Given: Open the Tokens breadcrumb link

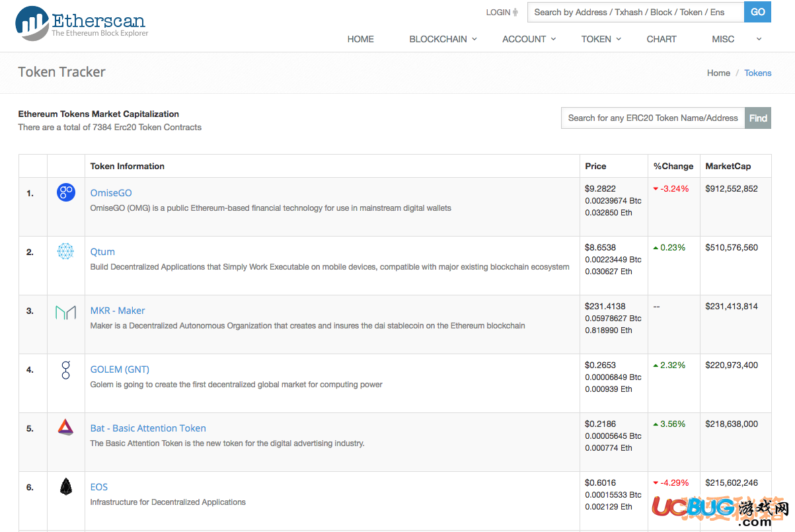Looking at the screenshot, I should (x=757, y=73).
